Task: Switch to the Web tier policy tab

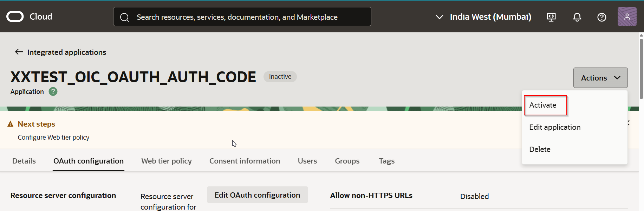Action: coord(167,161)
